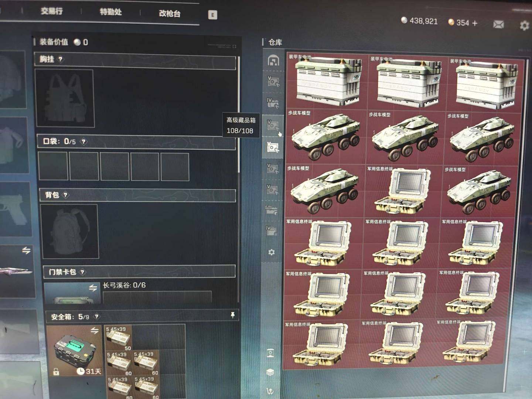The height and width of the screenshot is (399, 532).
Task: Toggle the pin icon on 安全箱 header
Action: point(232,315)
